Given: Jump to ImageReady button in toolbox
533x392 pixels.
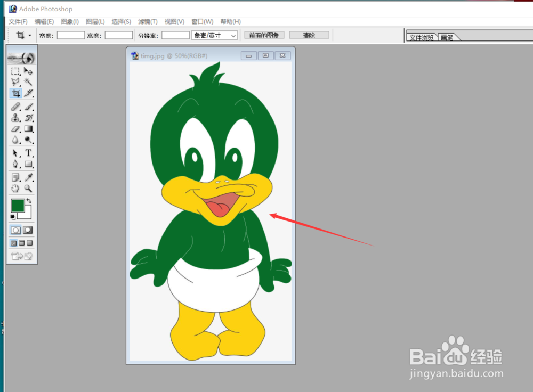Looking at the screenshot, I should click(x=22, y=256).
